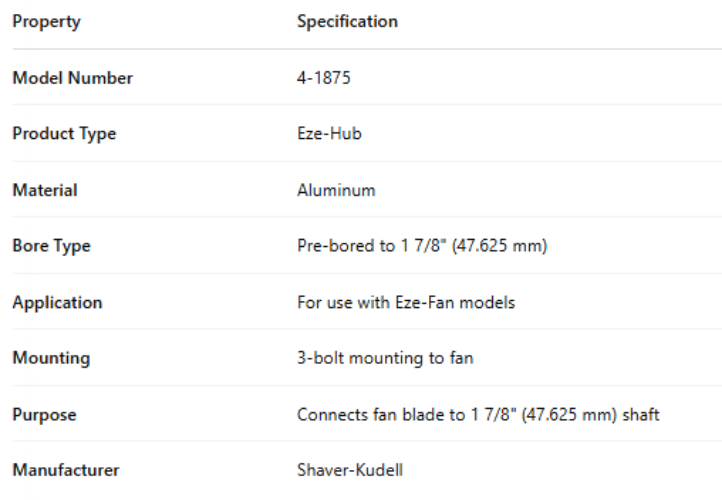Click the word shaft in Purpose row
The width and height of the screenshot is (722, 500).
point(641,414)
